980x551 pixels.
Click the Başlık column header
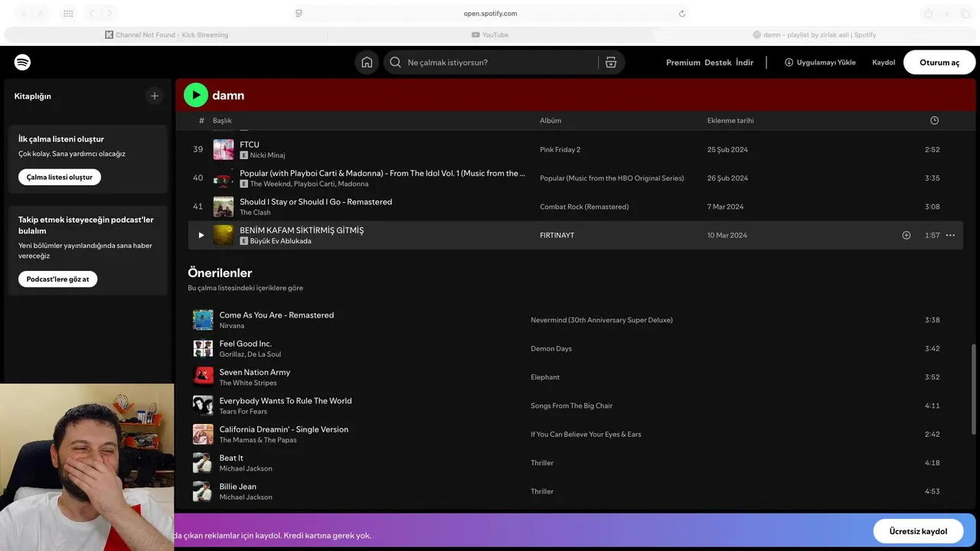[x=222, y=120]
